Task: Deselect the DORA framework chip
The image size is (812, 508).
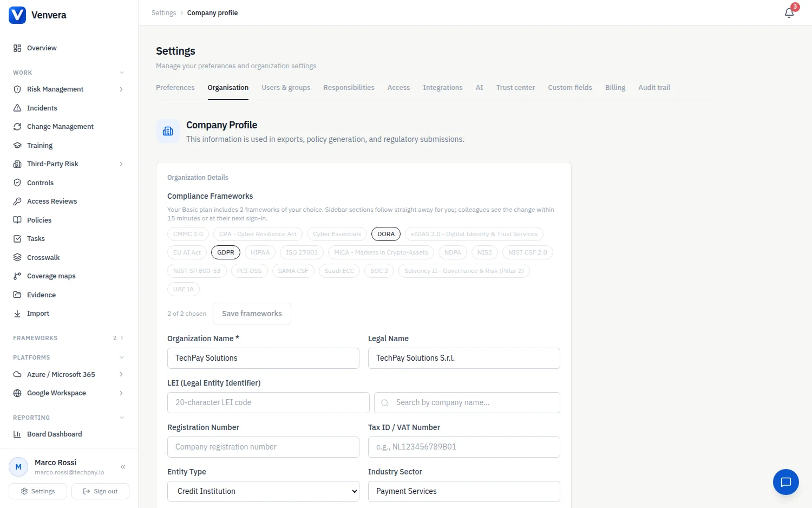Action: click(386, 234)
